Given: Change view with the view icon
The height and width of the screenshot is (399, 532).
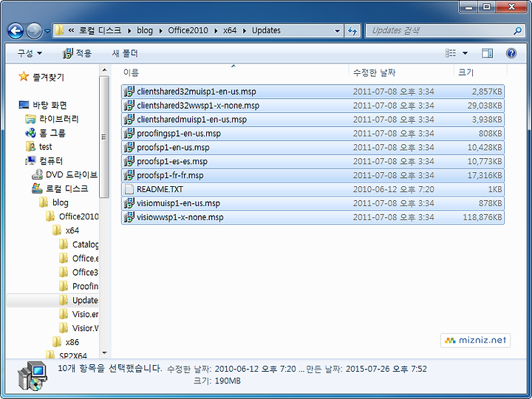Looking at the screenshot, I should point(451,53).
